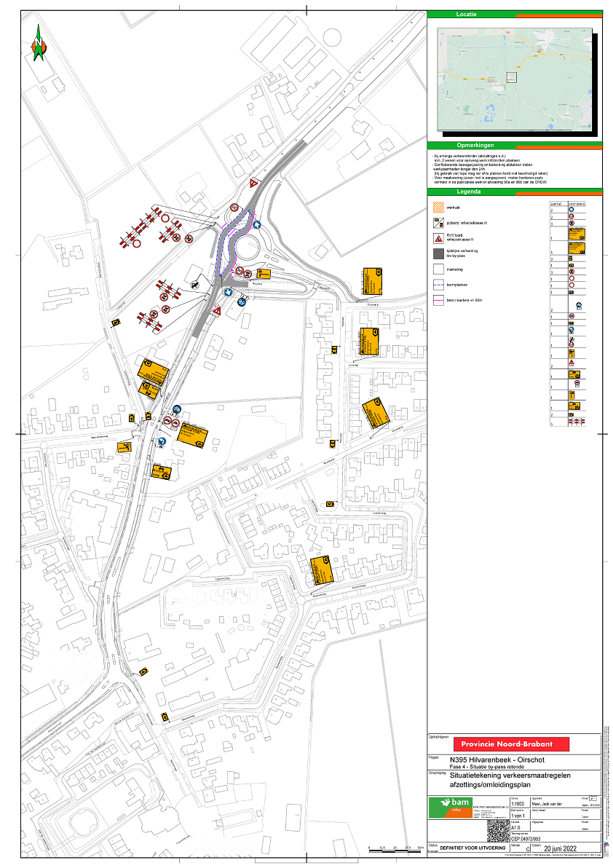This screenshot has height=868, width=613.
Task: Click the DEFINITIEF VOOR UITVOERING status text
Action: (472, 849)
